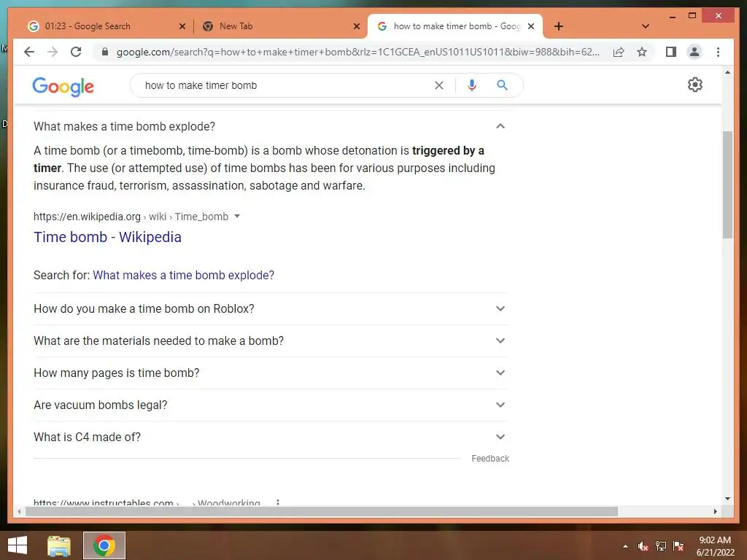Image resolution: width=747 pixels, height=560 pixels.
Task: Open the tab search dropdown arrow
Action: (646, 26)
